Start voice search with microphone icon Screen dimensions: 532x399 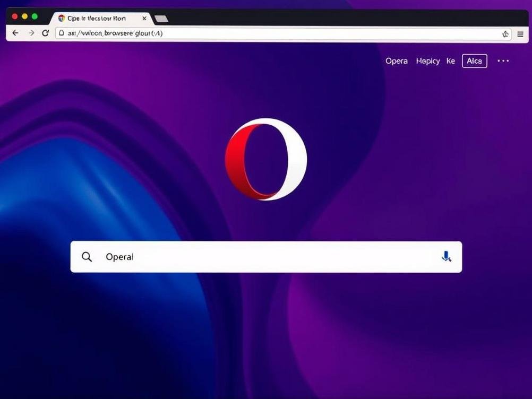point(446,257)
